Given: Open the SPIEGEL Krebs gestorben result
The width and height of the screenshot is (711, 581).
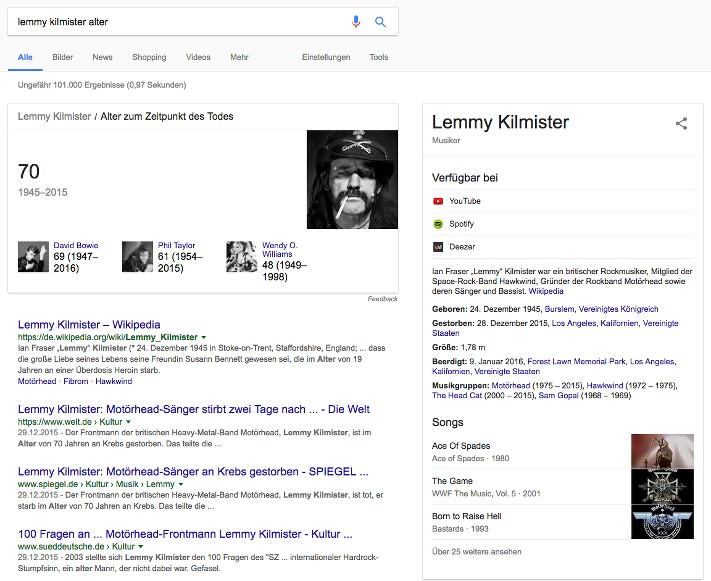Looking at the screenshot, I should (193, 472).
